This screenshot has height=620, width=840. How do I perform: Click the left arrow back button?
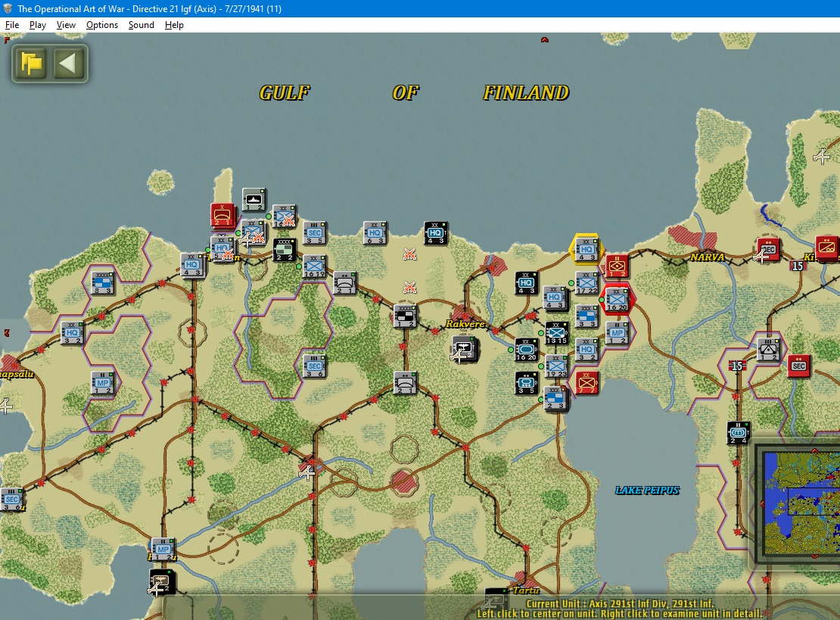pos(69,64)
